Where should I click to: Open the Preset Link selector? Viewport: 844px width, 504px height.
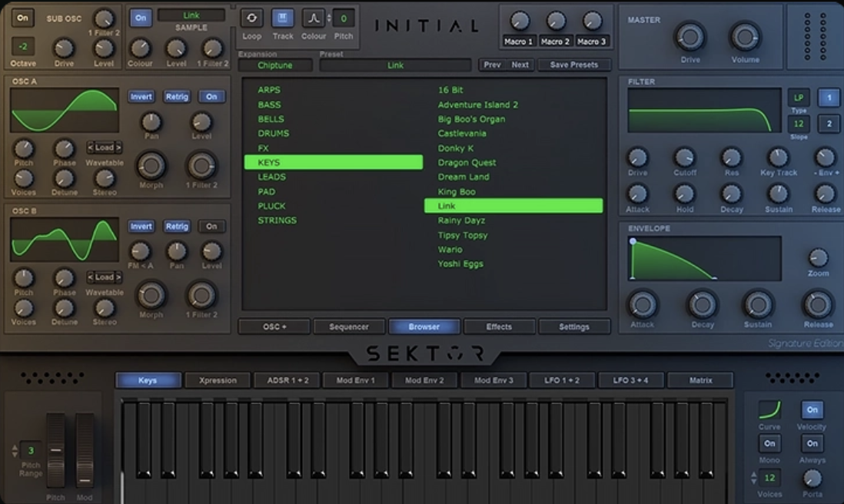click(x=396, y=65)
